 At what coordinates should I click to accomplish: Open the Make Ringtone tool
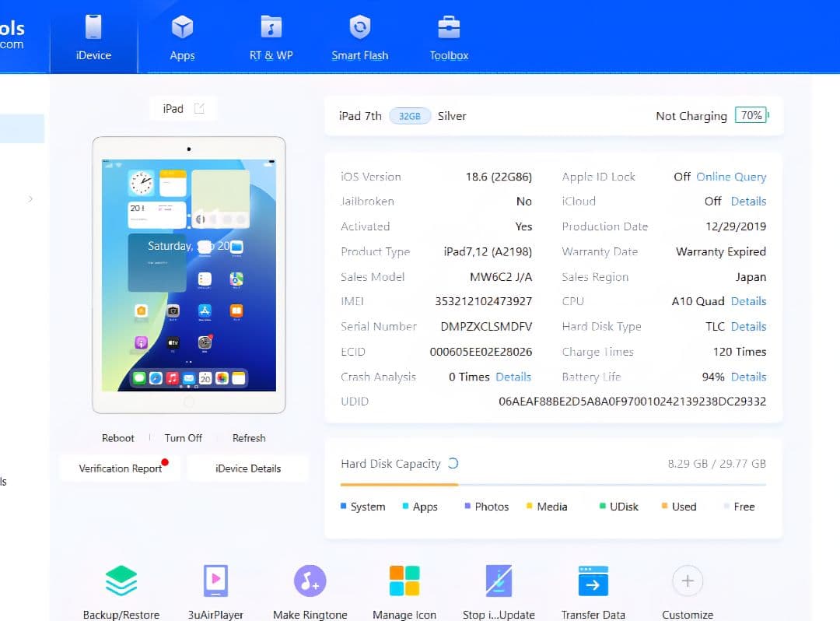310,581
